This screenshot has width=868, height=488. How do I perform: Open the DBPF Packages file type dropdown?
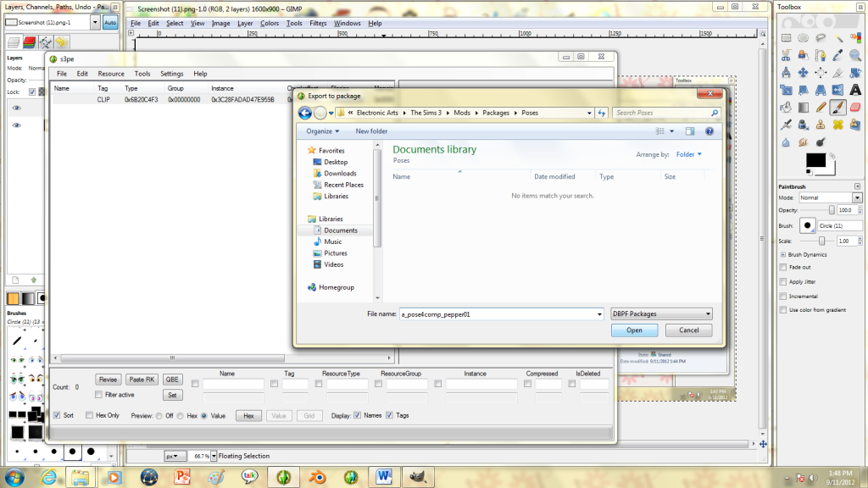(661, 313)
